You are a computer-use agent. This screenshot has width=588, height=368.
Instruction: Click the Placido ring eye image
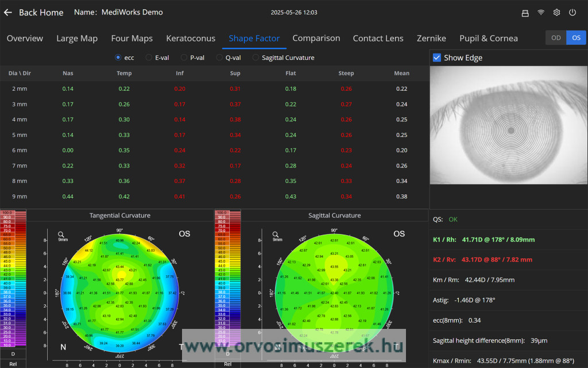click(x=509, y=125)
